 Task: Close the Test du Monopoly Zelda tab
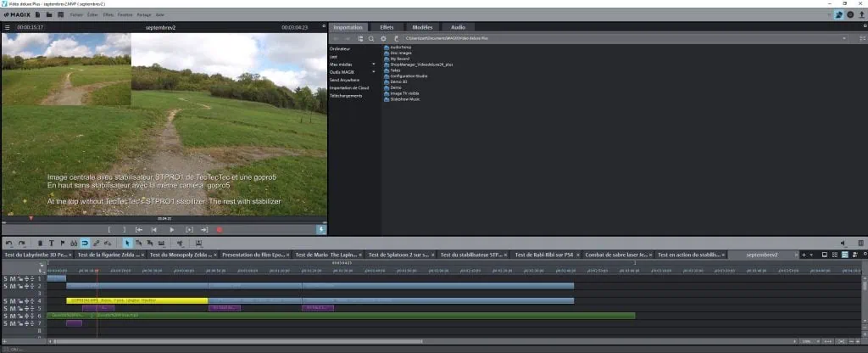214,255
